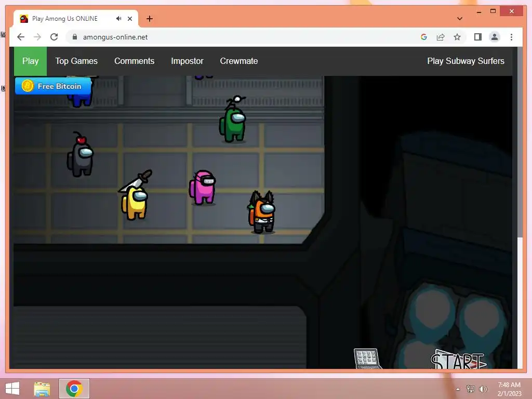Open the taskbar clock showing 7:48 AM
Image resolution: width=532 pixels, height=399 pixels.
[x=509, y=389]
